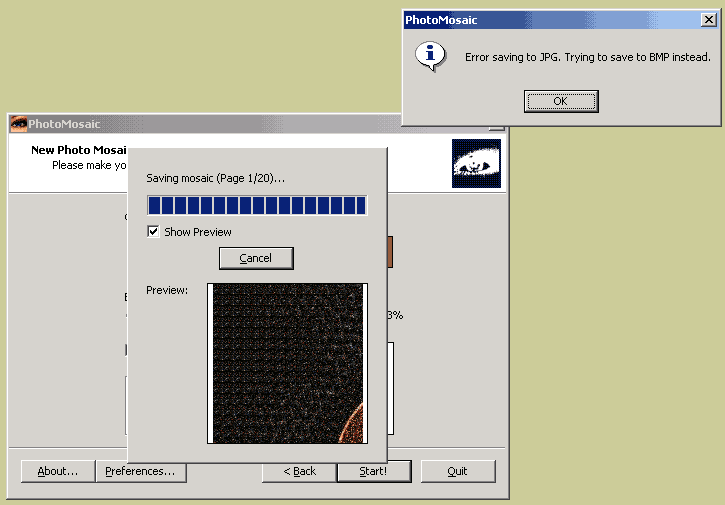725x505 pixels.
Task: Click the 'Preview:' label
Action: click(167, 290)
